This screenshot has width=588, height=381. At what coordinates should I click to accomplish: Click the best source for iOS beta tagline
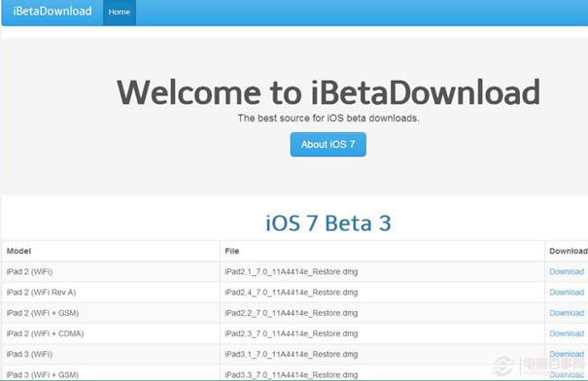(329, 119)
